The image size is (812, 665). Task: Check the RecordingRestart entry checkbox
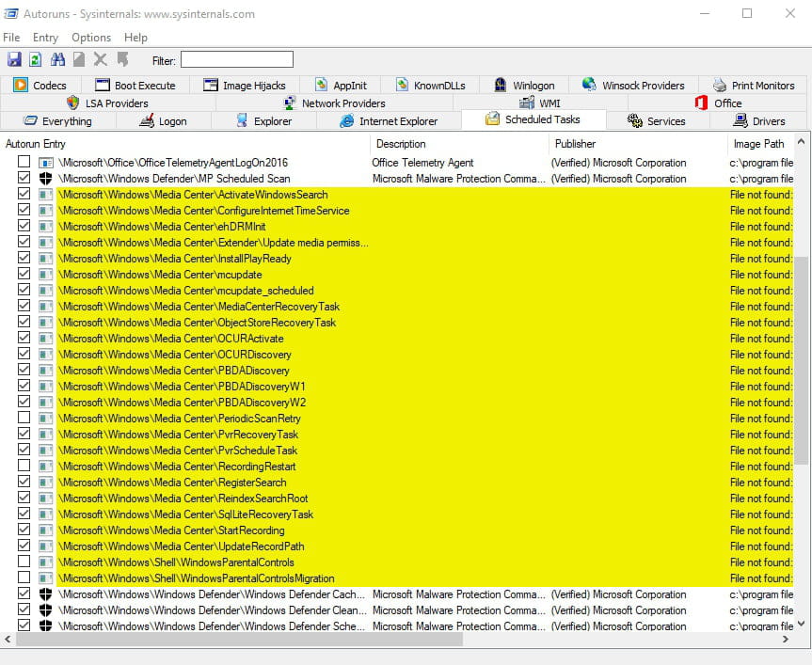[24, 466]
